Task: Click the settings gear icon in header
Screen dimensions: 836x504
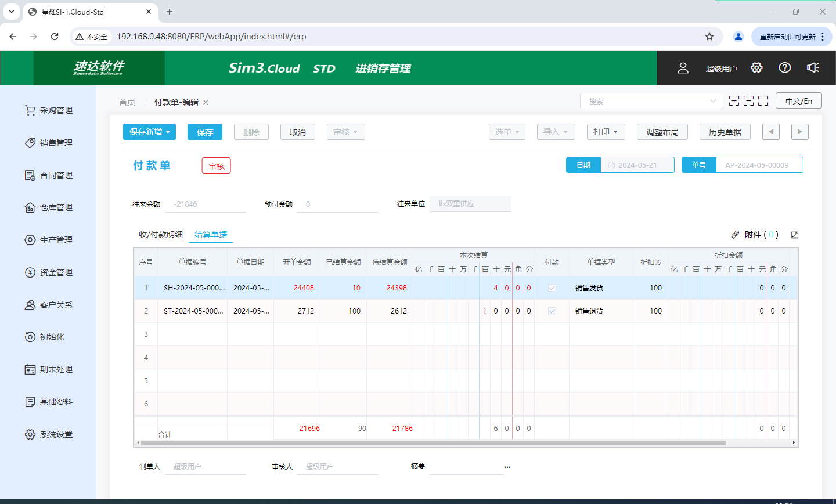Action: click(756, 68)
